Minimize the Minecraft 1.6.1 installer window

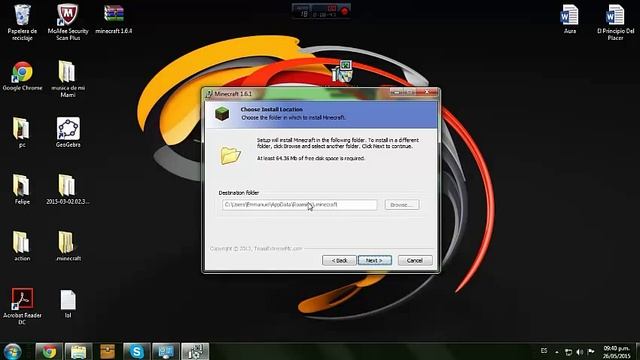pyautogui.click(x=396, y=93)
